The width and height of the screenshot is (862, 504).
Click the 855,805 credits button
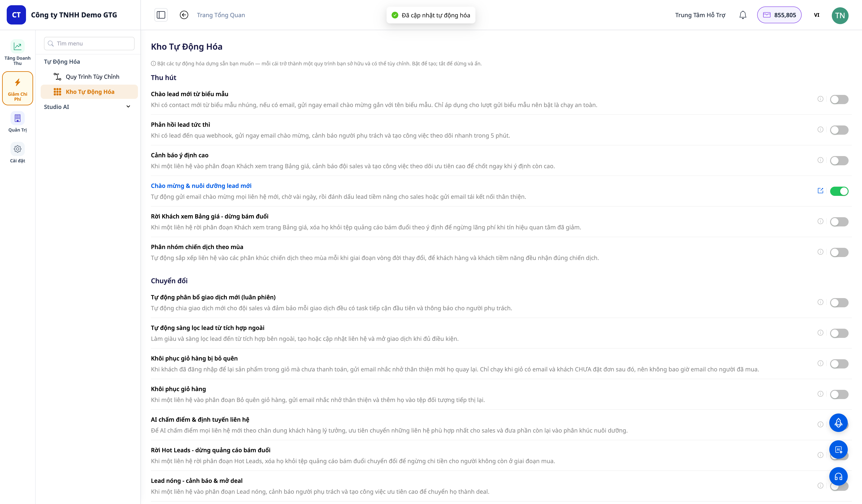click(x=779, y=15)
